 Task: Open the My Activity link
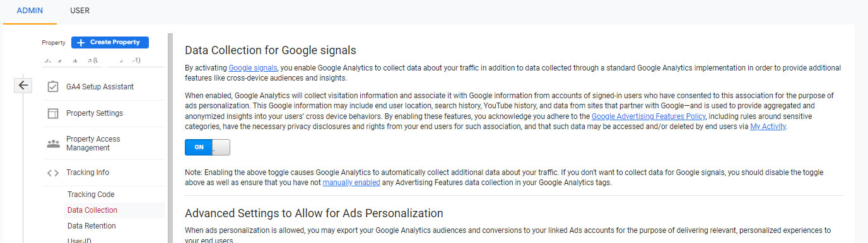[768, 127]
